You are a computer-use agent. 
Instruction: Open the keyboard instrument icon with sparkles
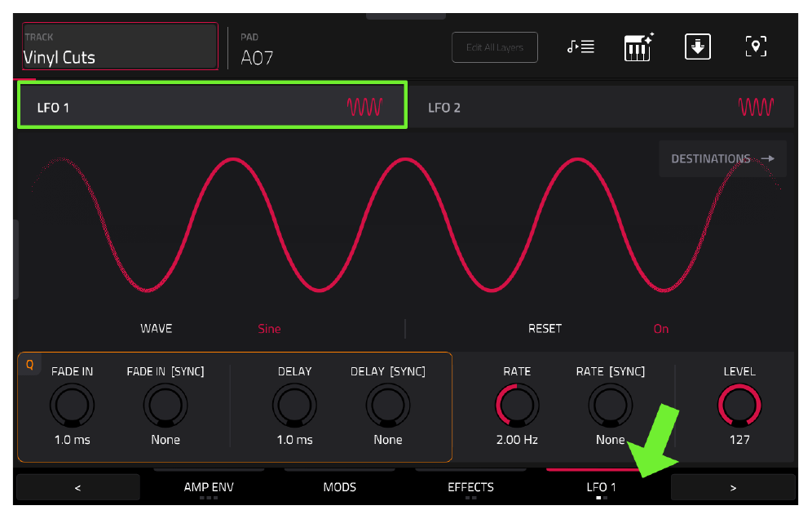[638, 47]
